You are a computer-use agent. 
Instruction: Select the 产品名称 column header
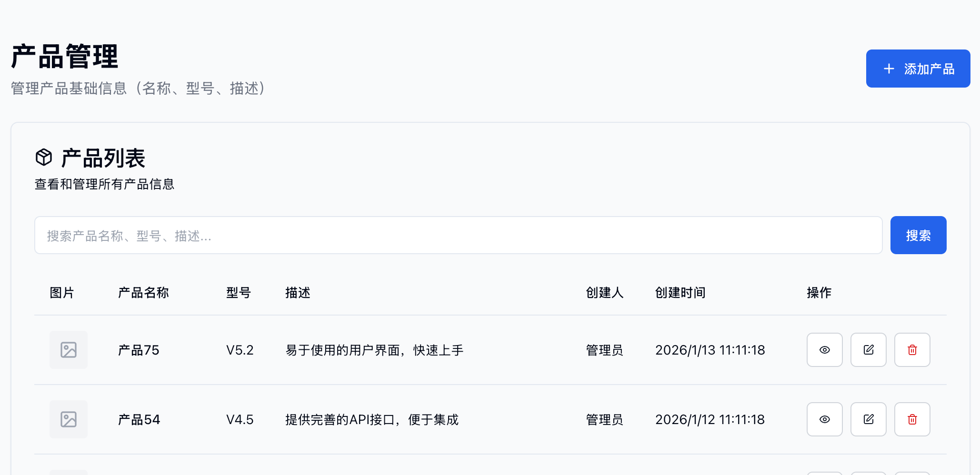(x=143, y=293)
